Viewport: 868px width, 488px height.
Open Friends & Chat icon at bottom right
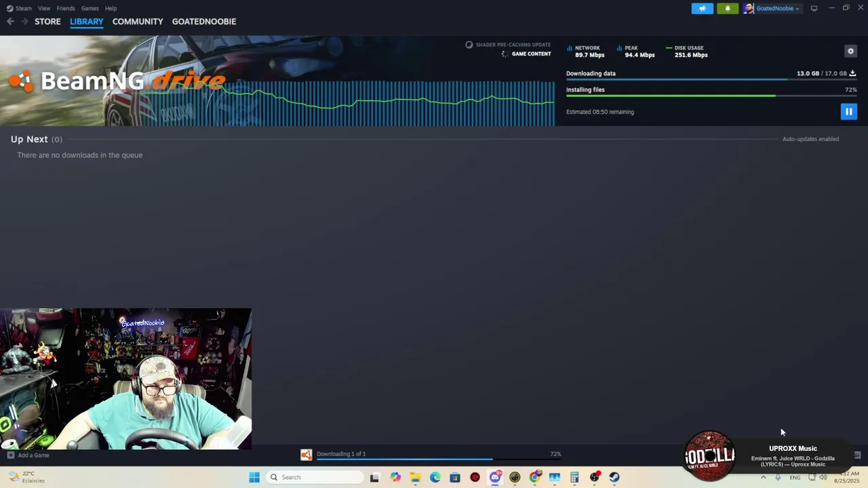tap(857, 455)
